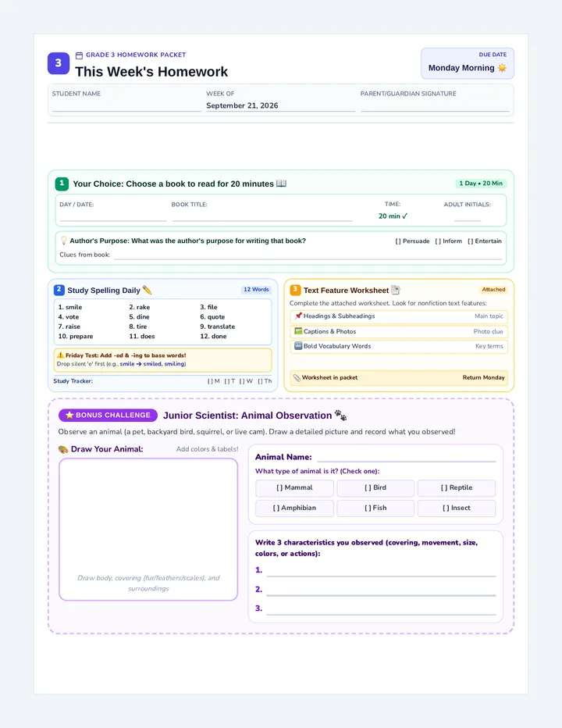
Task: Click inside the Draw Your Animal box
Action: point(148,530)
